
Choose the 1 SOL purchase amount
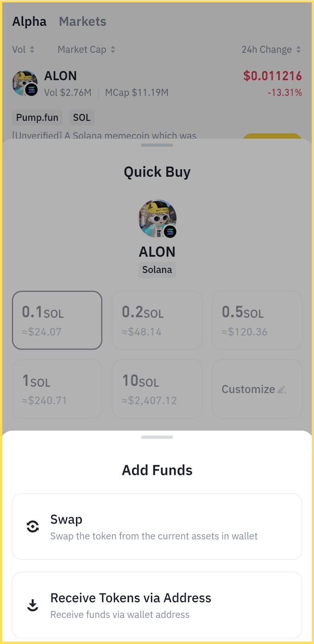(x=57, y=389)
